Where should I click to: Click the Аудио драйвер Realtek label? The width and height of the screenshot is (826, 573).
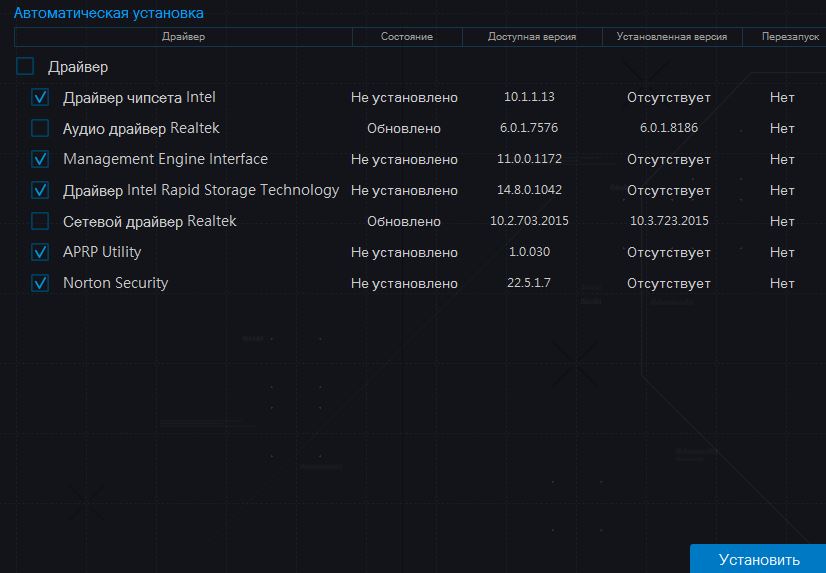141,129
